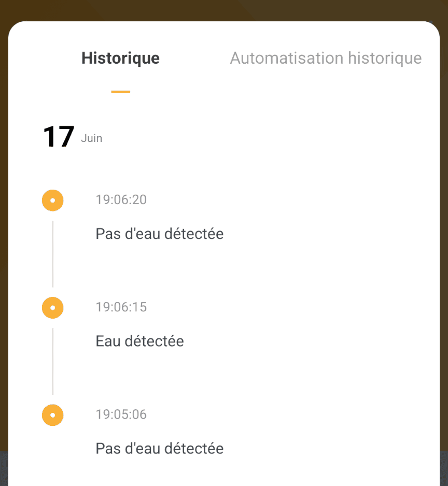Select the 19:06:20 timestamp
This screenshot has height=486, width=448.
point(121,199)
